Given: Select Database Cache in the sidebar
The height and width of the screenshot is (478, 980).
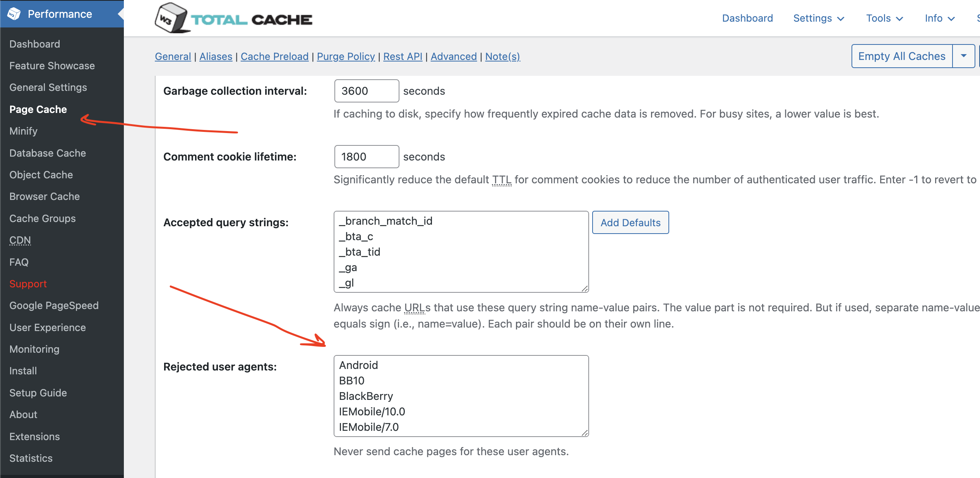Looking at the screenshot, I should (48, 153).
